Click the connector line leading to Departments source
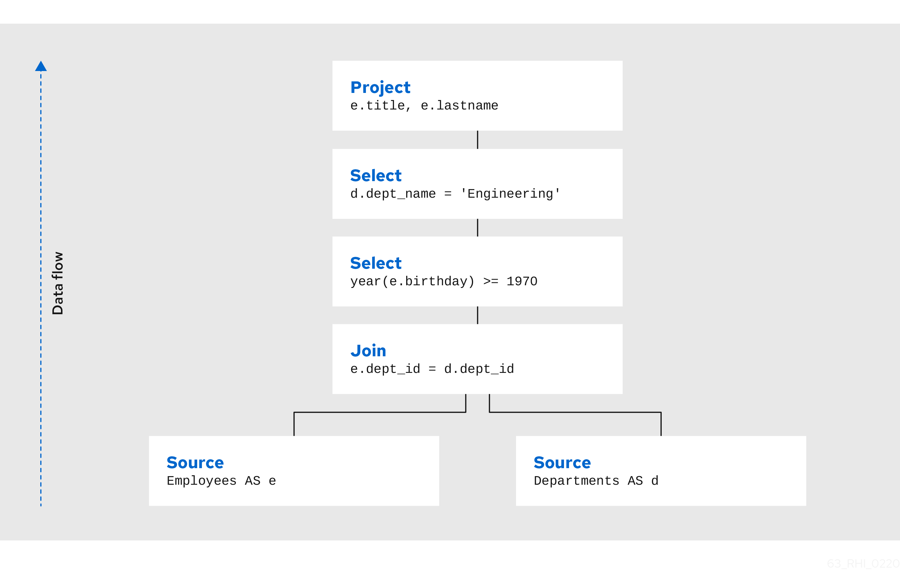900x588 pixels. [x=575, y=412]
